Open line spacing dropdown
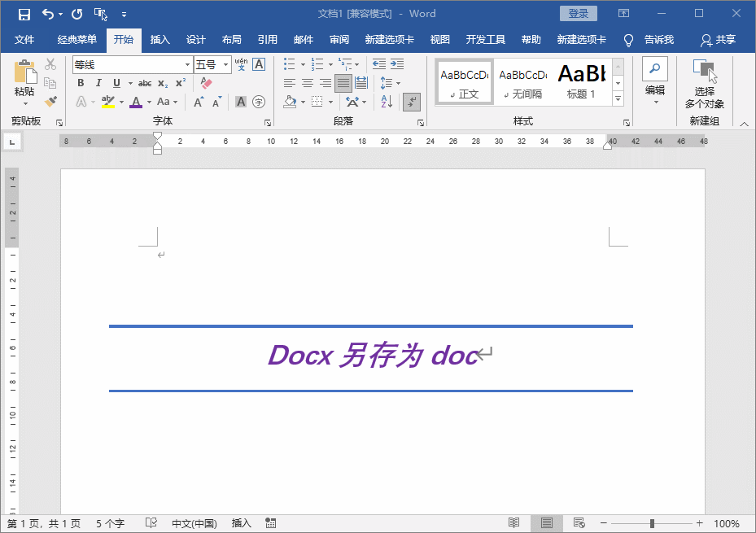This screenshot has height=533, width=756. [390, 83]
